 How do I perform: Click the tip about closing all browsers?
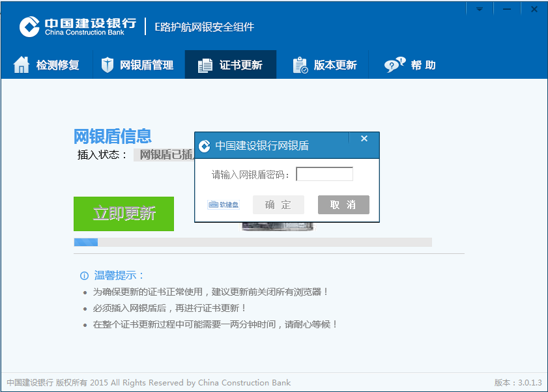(210, 292)
